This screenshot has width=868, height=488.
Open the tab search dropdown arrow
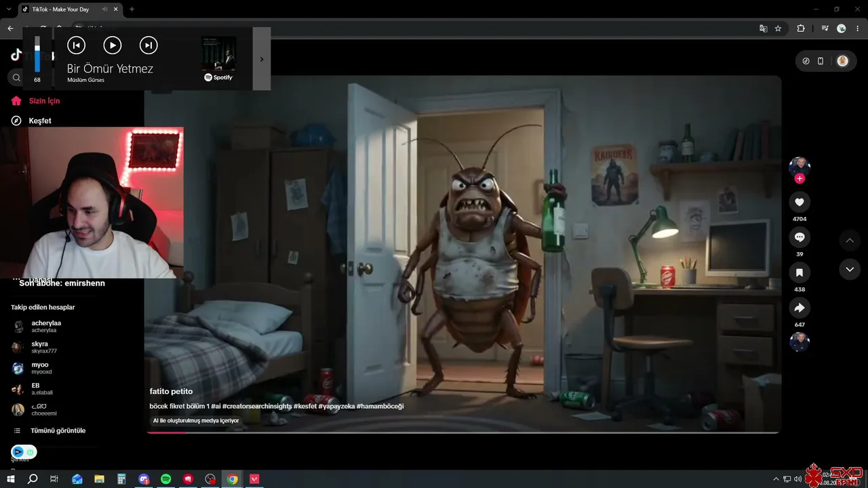[8, 9]
